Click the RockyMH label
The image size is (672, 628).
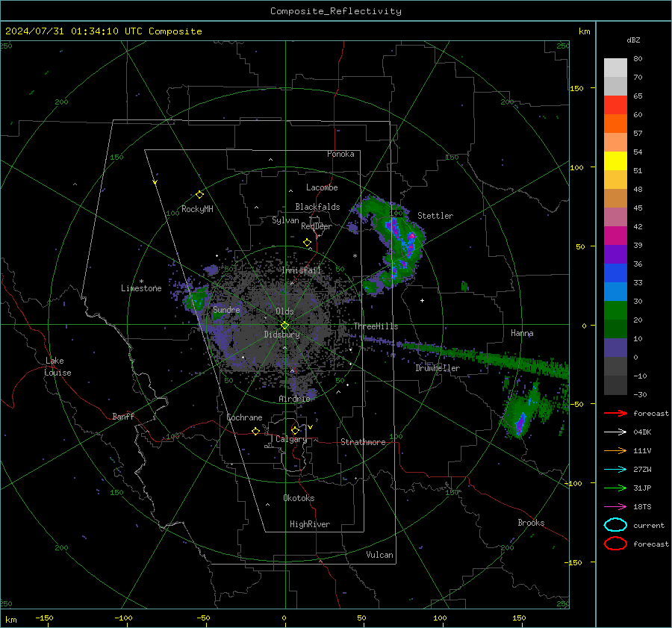[197, 209]
